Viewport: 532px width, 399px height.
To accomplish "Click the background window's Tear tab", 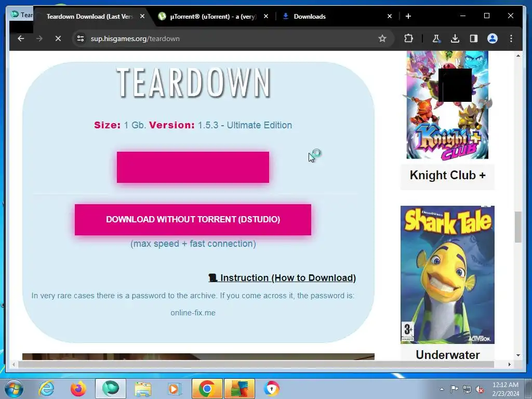I will [22, 15].
